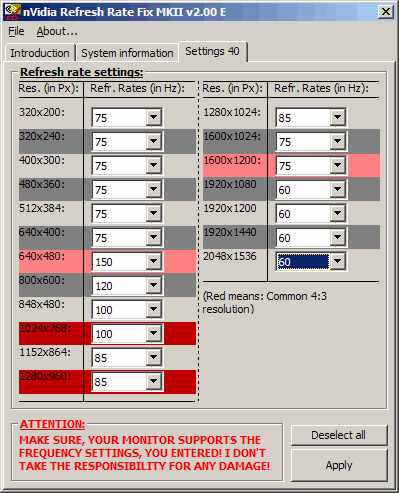
Task: Open the About... menu
Action: coord(57,31)
